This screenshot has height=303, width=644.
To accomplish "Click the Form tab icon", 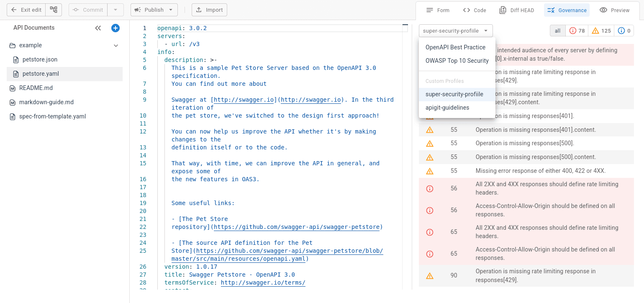I will click(x=429, y=10).
